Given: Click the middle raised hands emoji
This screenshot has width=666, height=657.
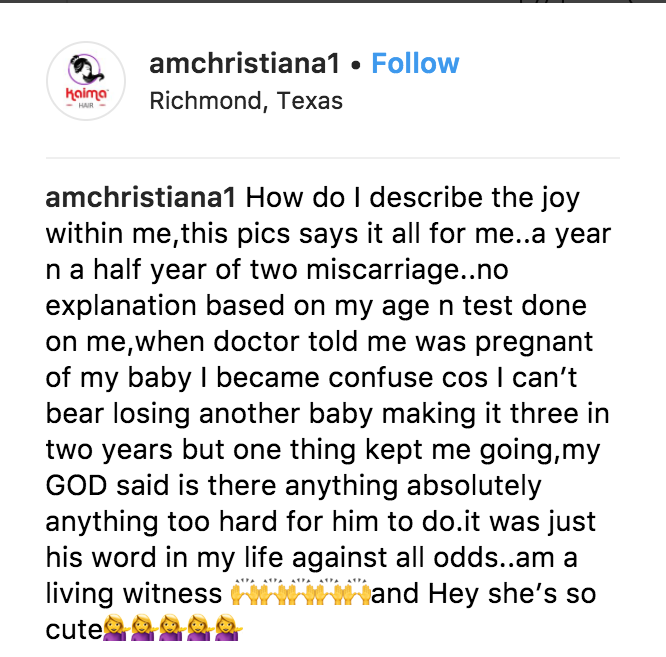Looking at the screenshot, I should 300,593.
